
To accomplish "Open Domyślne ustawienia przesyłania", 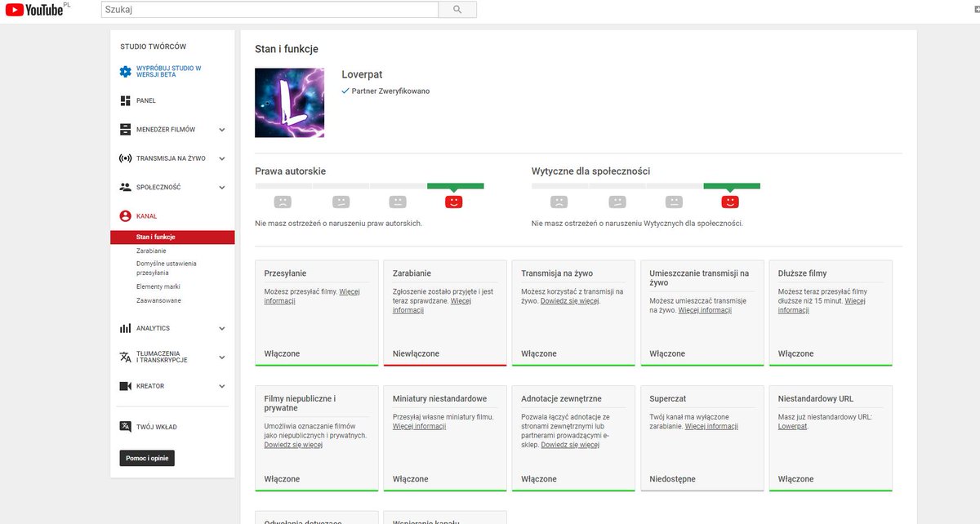I will (x=167, y=269).
